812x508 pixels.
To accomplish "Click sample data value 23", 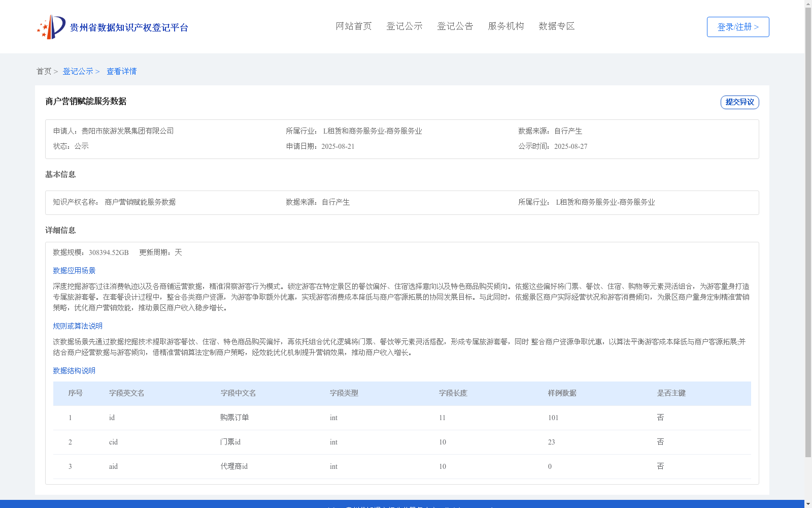I will 552,442.
